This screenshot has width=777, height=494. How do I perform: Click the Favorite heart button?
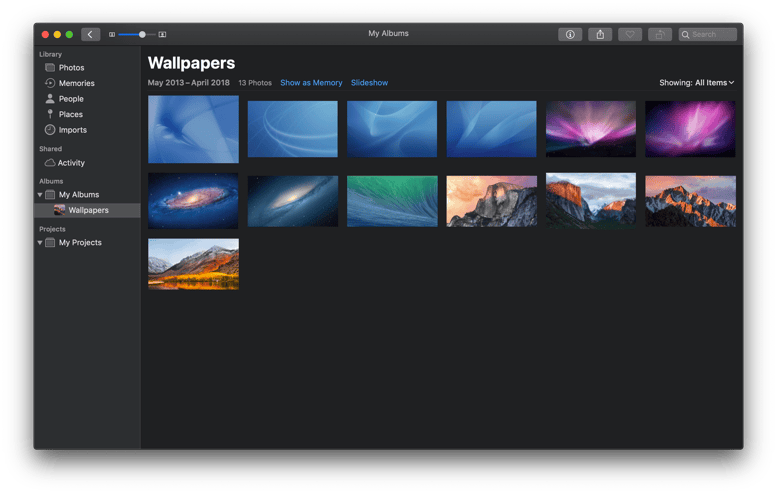coord(630,34)
